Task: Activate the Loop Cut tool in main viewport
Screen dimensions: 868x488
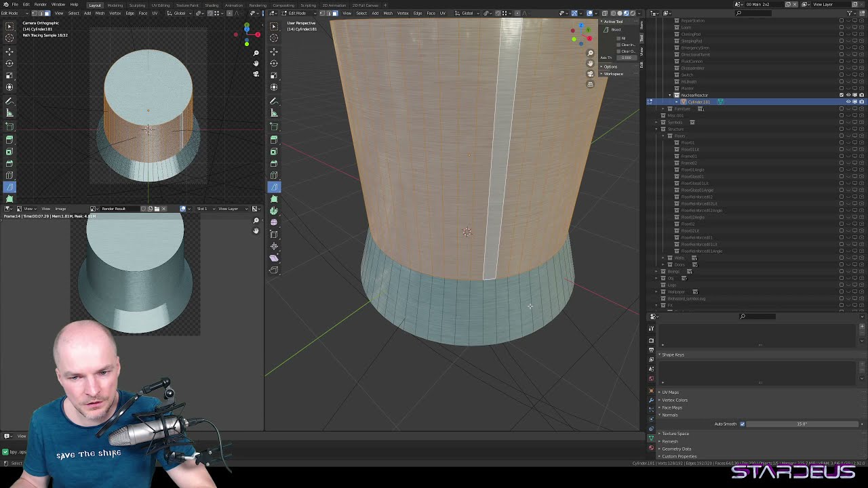Action: tap(274, 175)
